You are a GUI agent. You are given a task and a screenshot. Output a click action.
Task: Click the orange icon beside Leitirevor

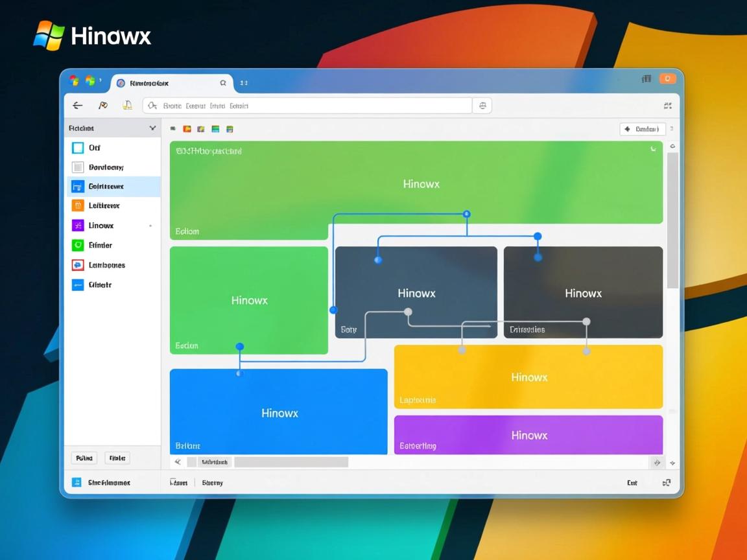pos(78,206)
